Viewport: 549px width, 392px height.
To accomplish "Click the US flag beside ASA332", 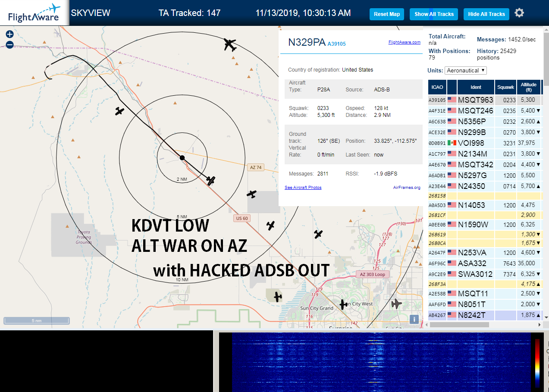I will tap(452, 263).
